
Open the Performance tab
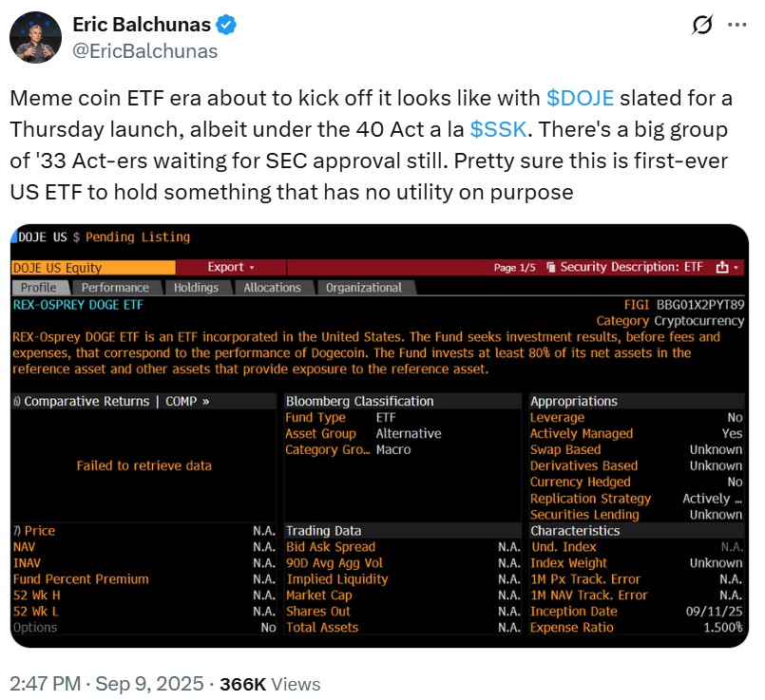tap(116, 287)
